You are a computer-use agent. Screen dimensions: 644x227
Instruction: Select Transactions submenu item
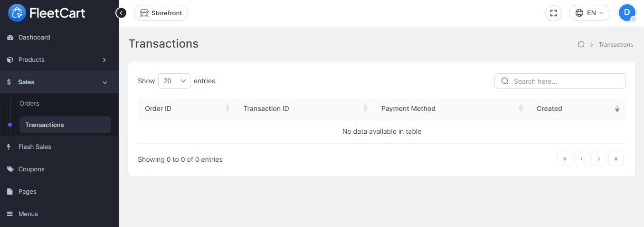(x=65, y=125)
